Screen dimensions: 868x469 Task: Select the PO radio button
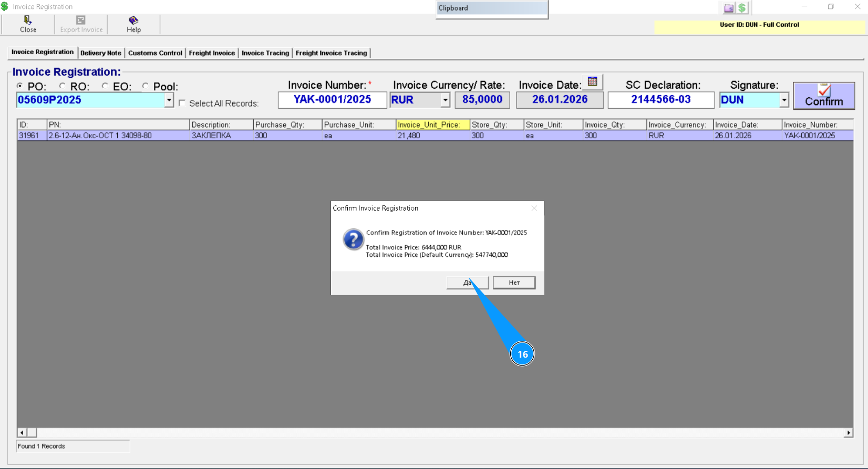click(19, 86)
